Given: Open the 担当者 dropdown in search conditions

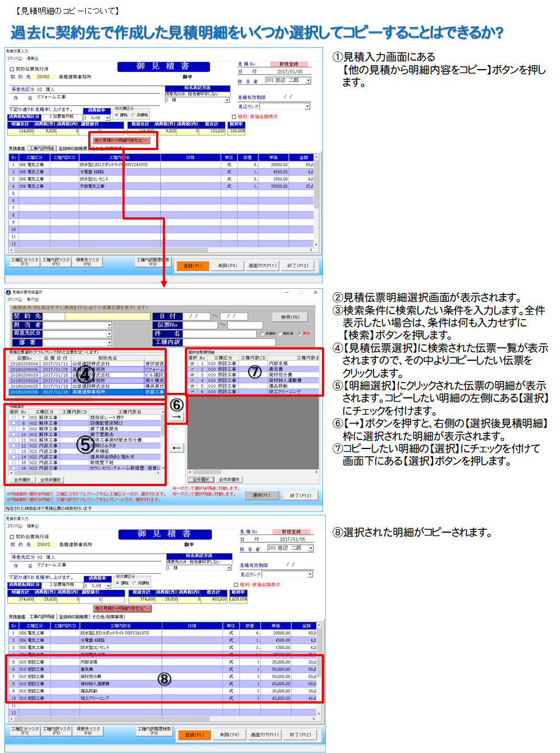Looking at the screenshot, I should pos(109,325).
